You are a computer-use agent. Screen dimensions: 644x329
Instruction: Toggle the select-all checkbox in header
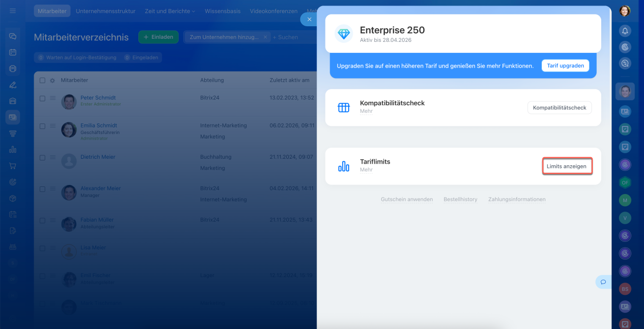click(42, 80)
